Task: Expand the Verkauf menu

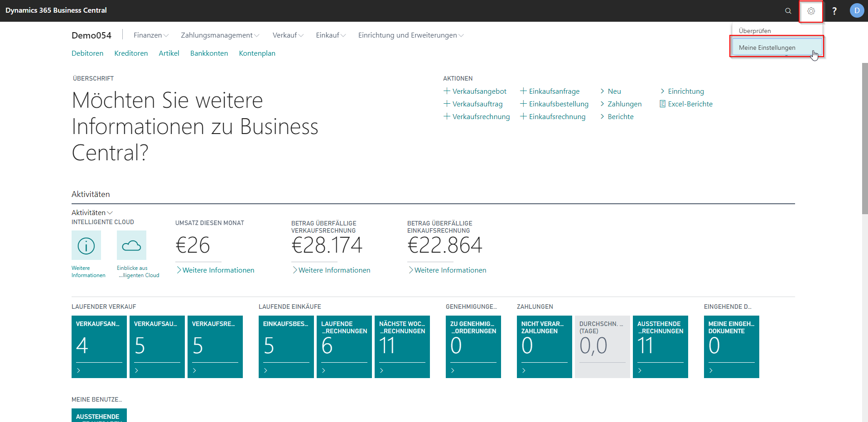Action: click(x=288, y=35)
